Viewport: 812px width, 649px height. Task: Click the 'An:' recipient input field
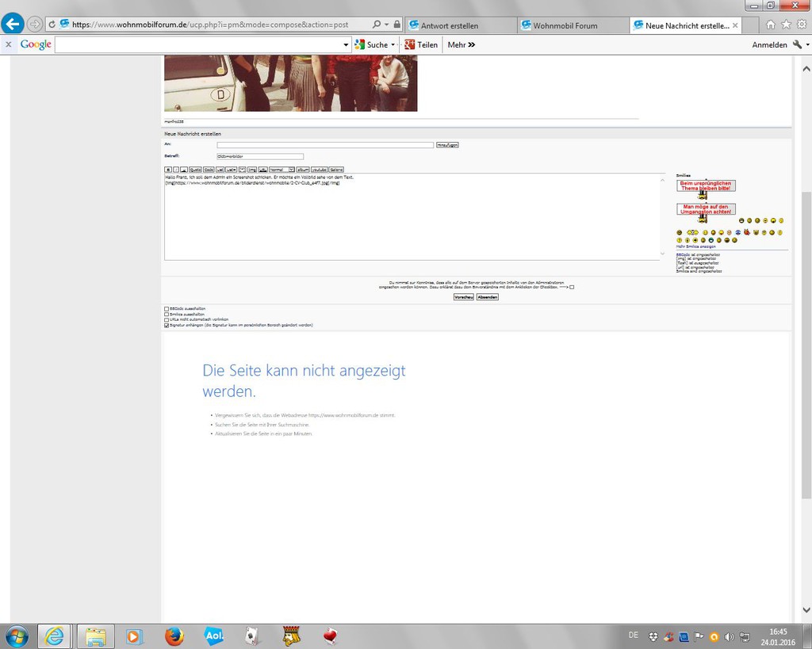[325, 145]
